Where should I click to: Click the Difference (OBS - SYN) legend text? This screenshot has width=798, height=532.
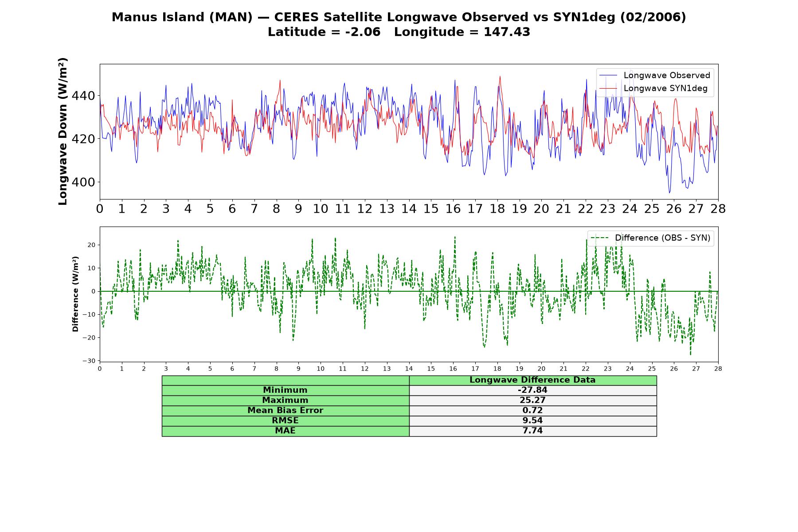click(x=662, y=238)
